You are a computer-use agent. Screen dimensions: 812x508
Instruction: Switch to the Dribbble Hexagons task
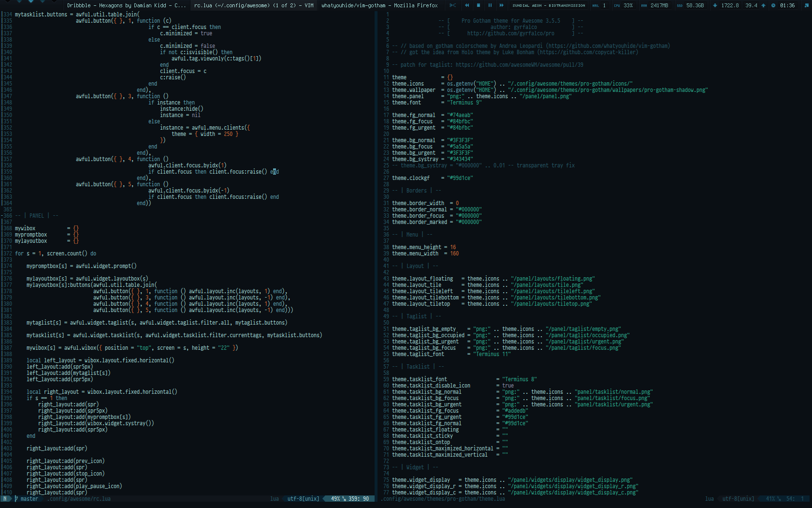coord(126,5)
